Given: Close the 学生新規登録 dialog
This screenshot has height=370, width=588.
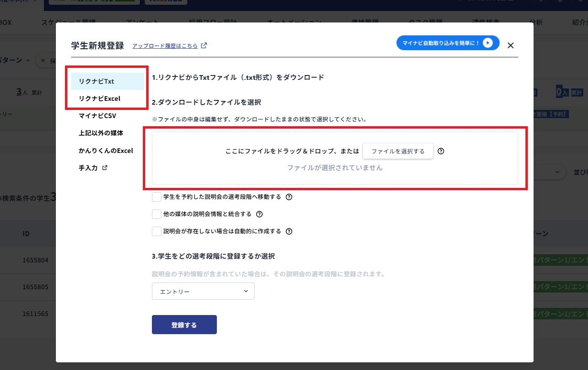Looking at the screenshot, I should pyautogui.click(x=510, y=45).
